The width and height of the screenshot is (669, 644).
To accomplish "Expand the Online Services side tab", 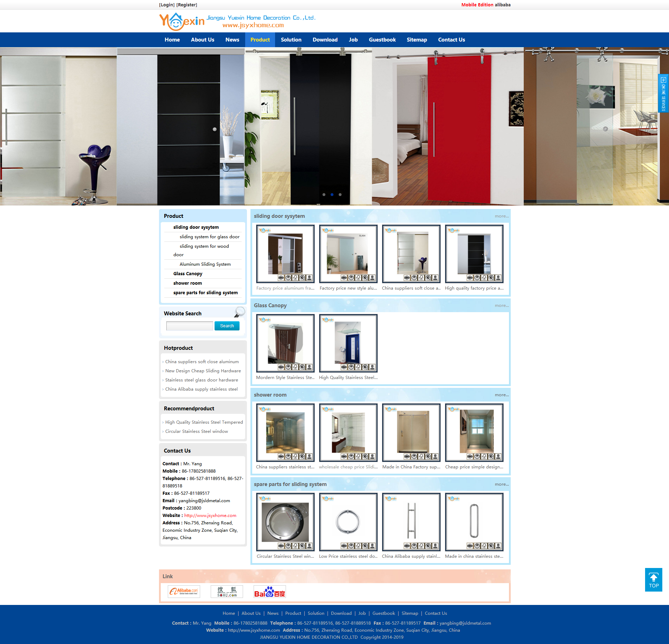I will pos(663,93).
